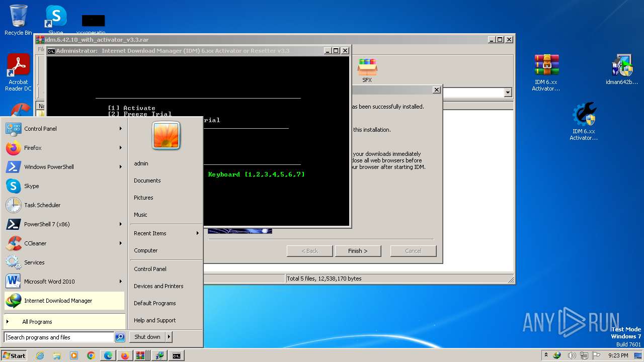This screenshot has height=362, width=644.
Task: Show hidden system tray icons
Action: click(x=546, y=355)
